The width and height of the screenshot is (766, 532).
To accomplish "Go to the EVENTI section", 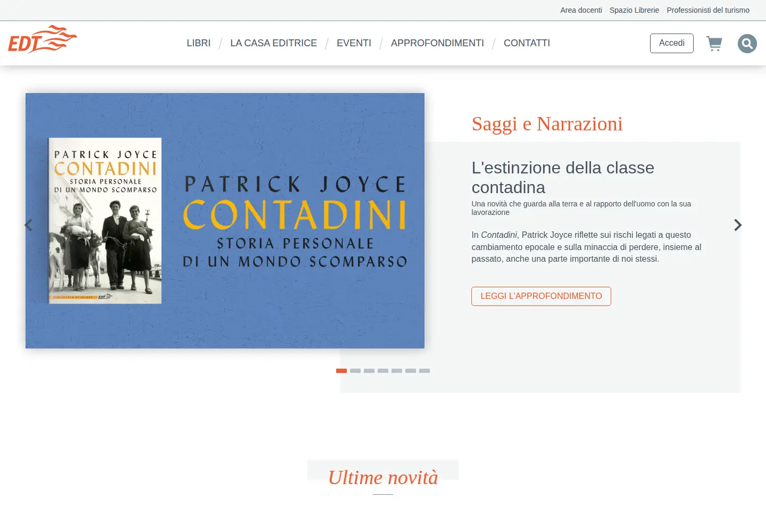I will (x=354, y=43).
